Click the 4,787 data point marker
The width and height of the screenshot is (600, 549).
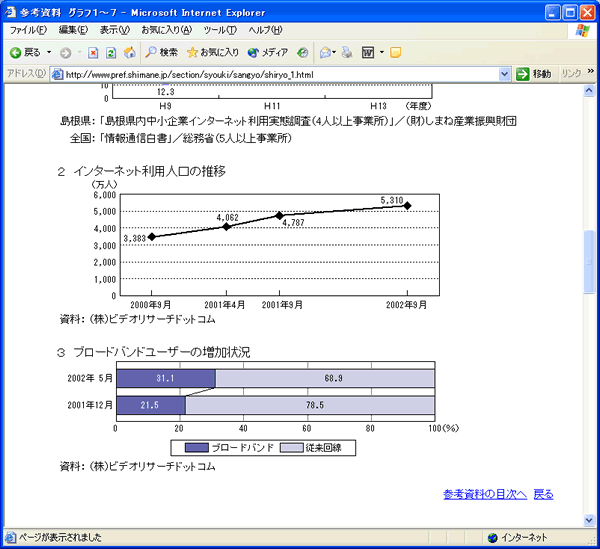pos(279,215)
